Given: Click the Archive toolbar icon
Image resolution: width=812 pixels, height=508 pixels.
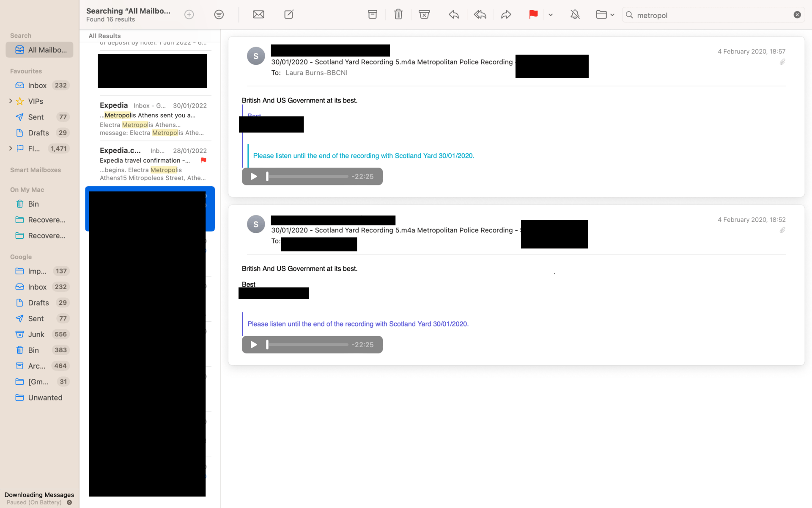Looking at the screenshot, I should click(x=372, y=14).
